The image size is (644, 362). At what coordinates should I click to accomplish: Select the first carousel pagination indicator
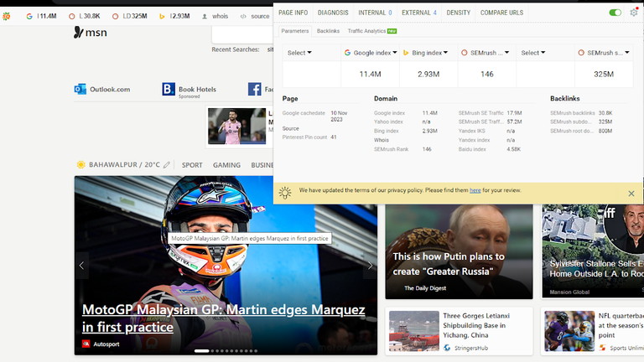point(201,351)
